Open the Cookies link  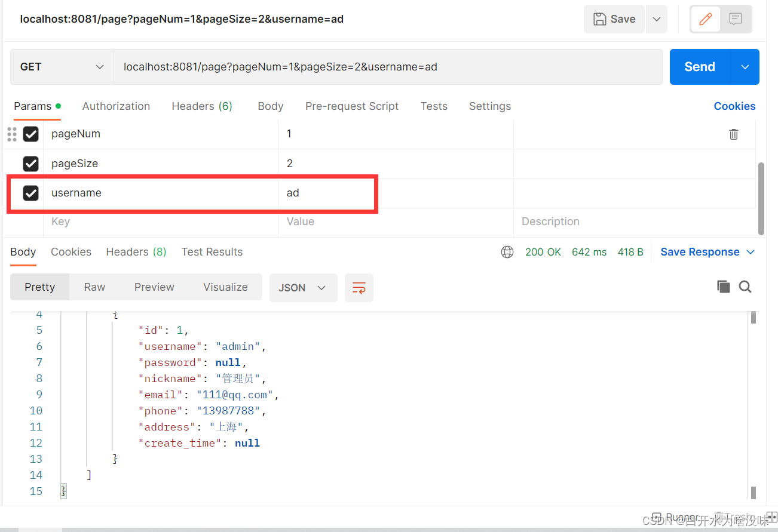(x=734, y=106)
